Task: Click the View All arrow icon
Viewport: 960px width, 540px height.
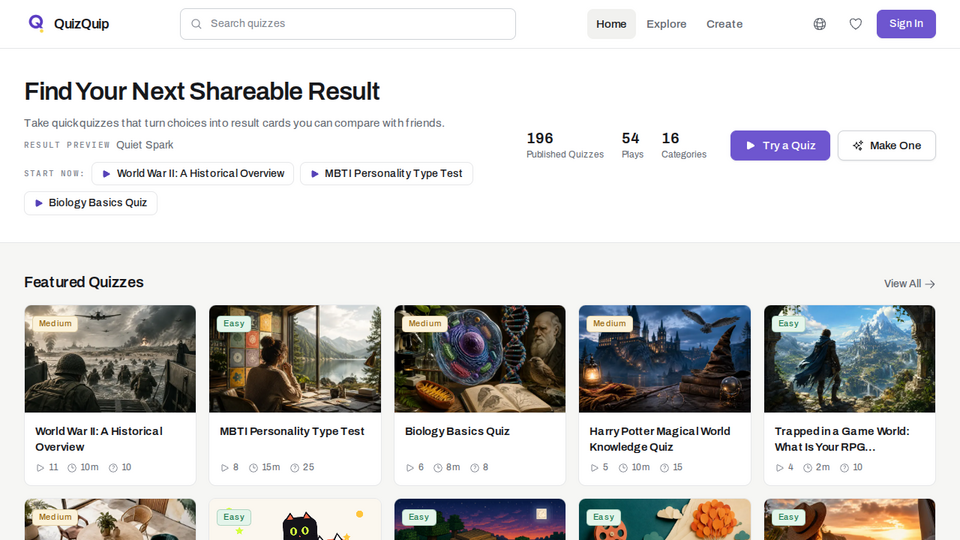Action: pos(930,284)
